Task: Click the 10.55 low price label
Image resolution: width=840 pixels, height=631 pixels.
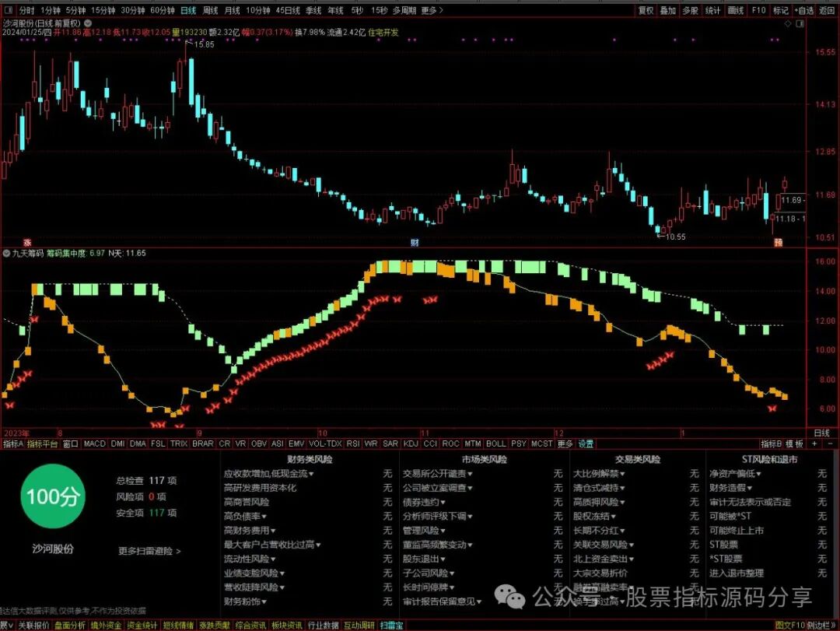Action: pyautogui.click(x=676, y=237)
